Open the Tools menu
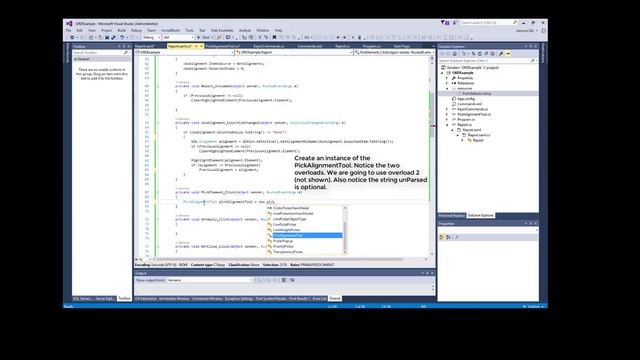The width and height of the screenshot is (640, 360). (189, 30)
